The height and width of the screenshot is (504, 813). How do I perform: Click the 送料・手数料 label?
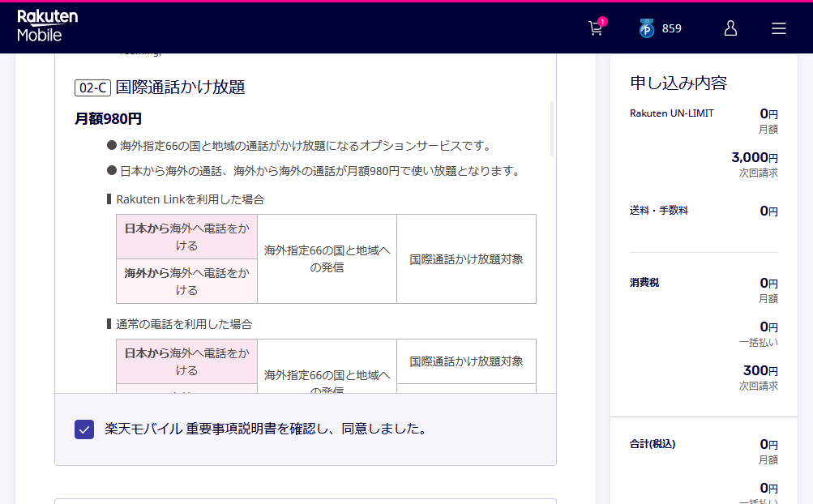point(658,210)
